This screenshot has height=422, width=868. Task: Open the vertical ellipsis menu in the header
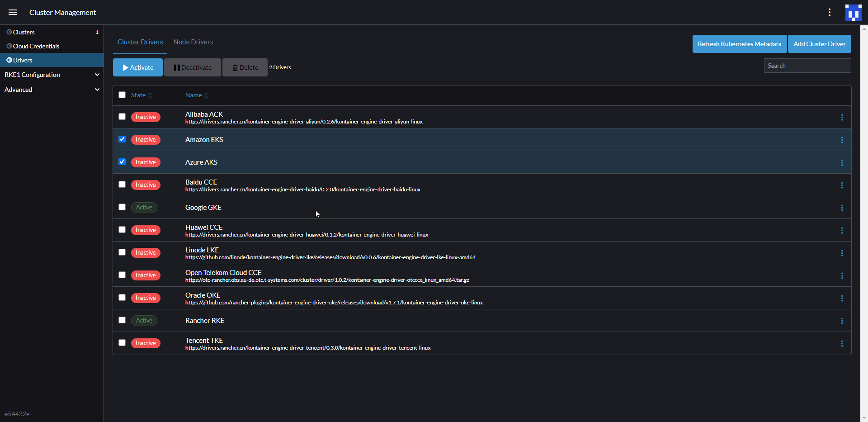(830, 12)
